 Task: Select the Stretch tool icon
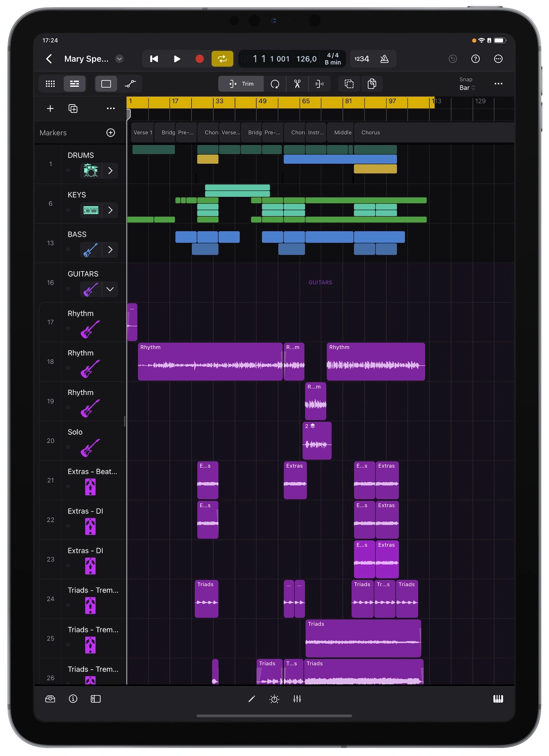(x=319, y=84)
